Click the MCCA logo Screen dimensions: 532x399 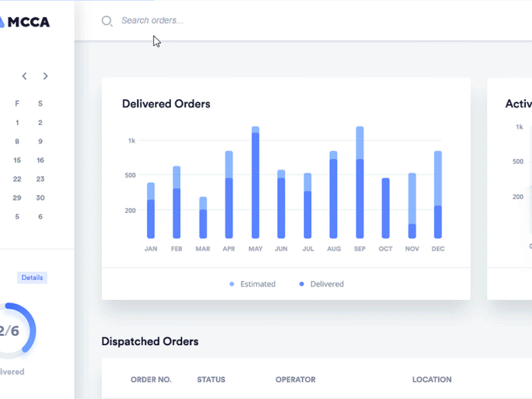(x=25, y=22)
